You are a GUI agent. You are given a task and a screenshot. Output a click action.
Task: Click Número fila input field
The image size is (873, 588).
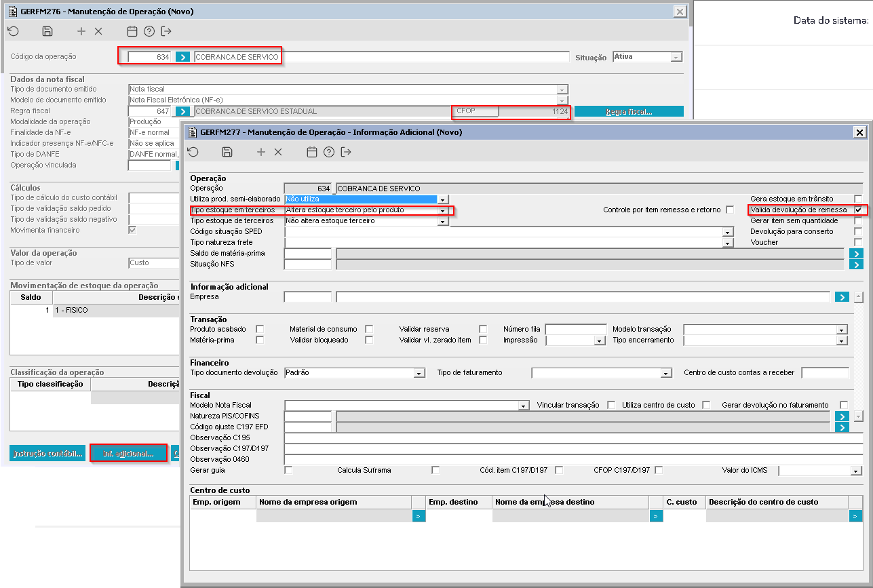576,329
